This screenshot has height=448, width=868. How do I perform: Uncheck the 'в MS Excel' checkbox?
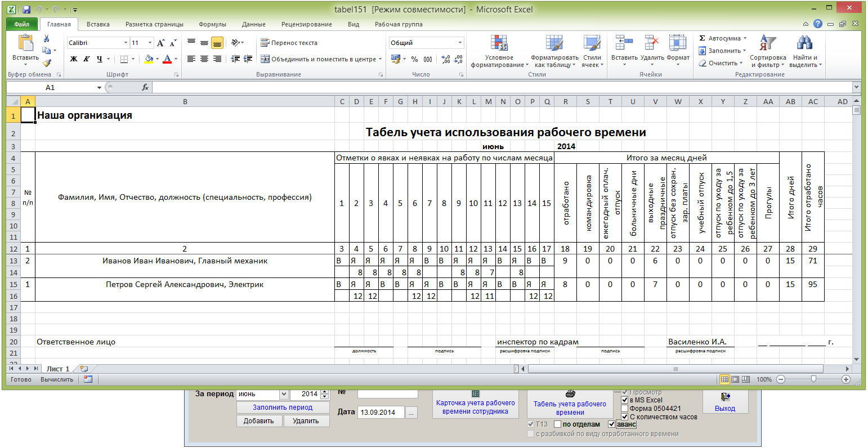click(624, 400)
